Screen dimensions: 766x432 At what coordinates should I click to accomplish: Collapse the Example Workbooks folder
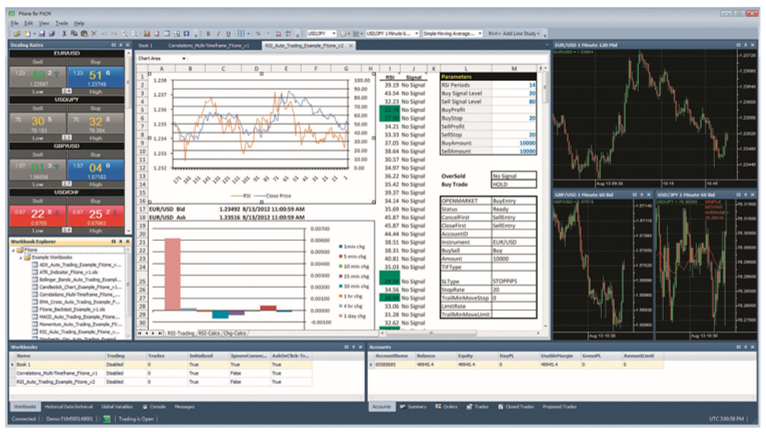[21, 258]
